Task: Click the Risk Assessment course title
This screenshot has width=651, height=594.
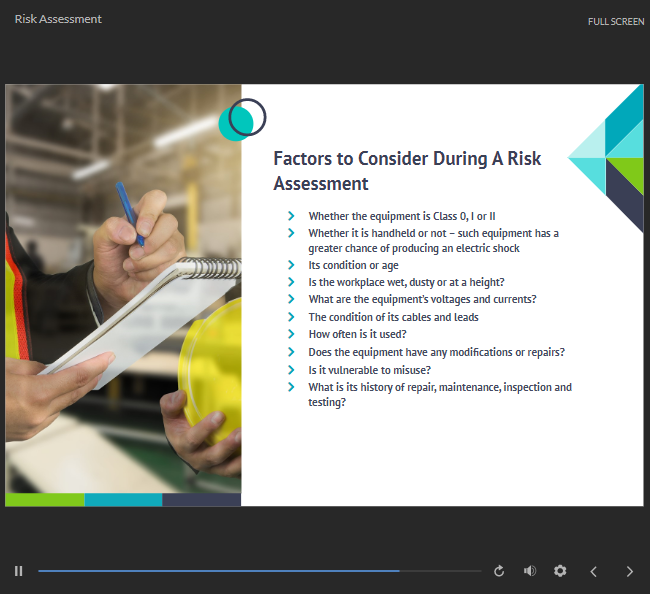Action: point(58,19)
